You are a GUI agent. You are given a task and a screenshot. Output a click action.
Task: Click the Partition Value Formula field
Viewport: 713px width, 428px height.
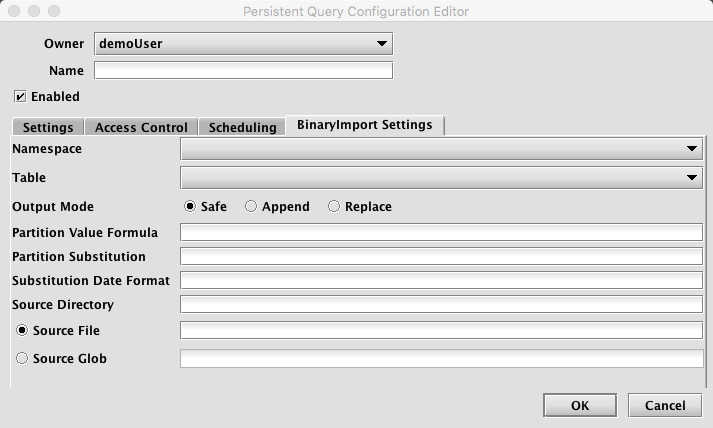[x=441, y=233]
